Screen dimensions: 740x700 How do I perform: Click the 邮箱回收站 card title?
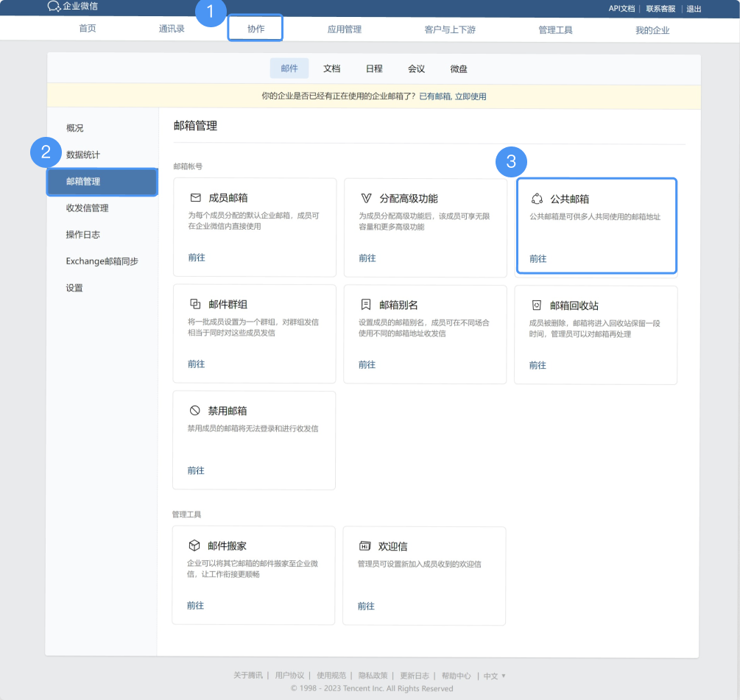click(x=574, y=305)
